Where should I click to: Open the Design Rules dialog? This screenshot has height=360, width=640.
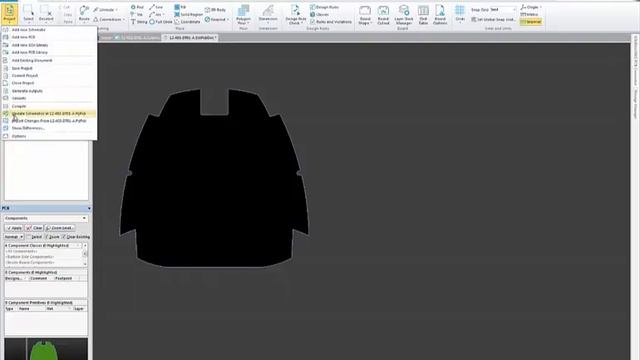click(x=324, y=7)
